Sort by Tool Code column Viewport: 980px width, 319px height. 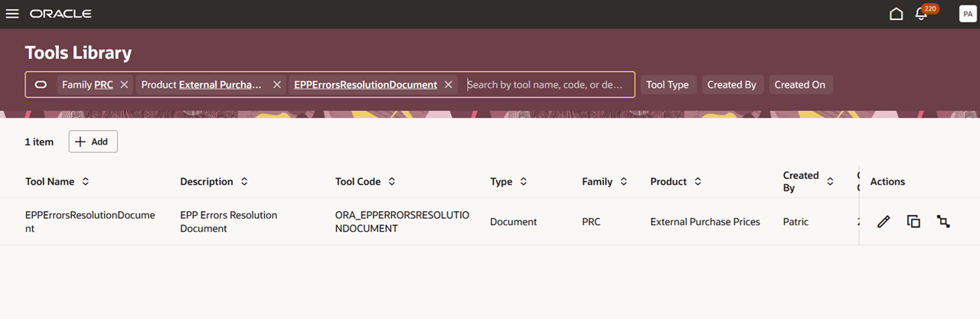[391, 182]
